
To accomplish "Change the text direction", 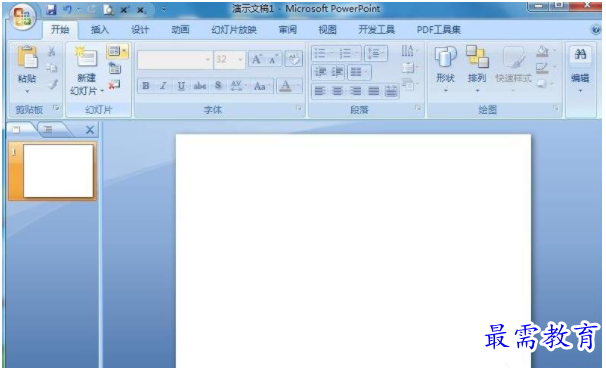I will (409, 51).
